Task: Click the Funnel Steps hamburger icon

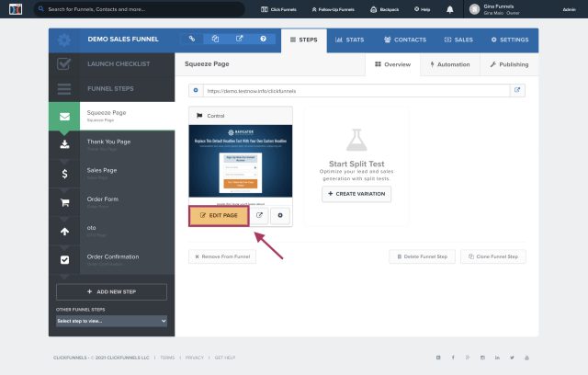Action: 64,89
